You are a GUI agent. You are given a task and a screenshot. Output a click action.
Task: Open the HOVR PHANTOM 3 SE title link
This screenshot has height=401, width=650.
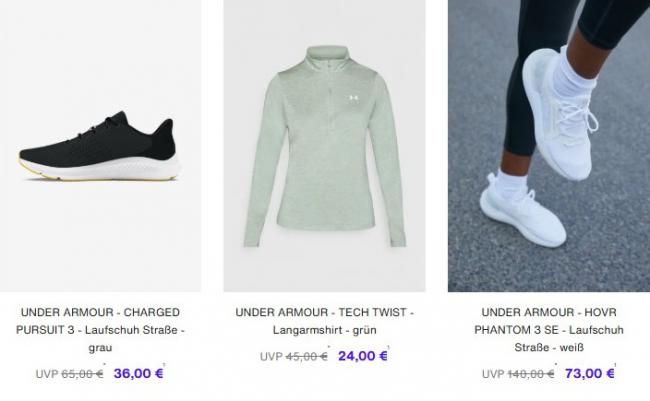549,330
